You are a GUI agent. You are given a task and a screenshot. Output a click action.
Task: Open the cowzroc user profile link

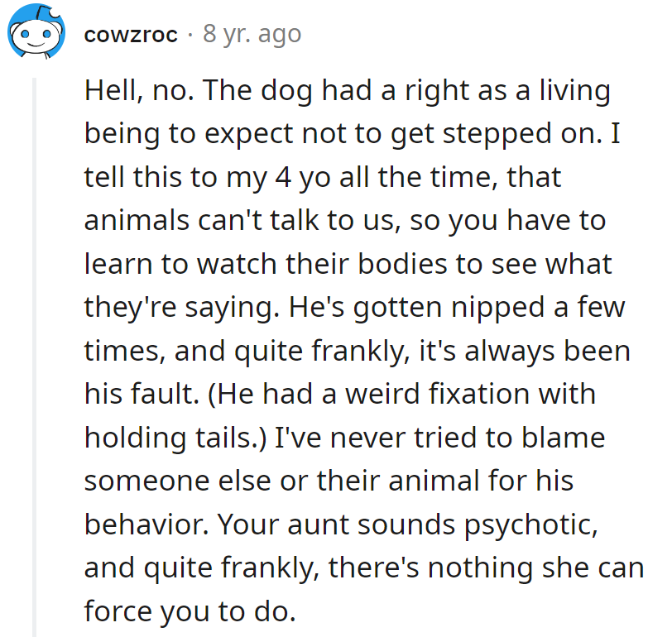click(x=131, y=35)
